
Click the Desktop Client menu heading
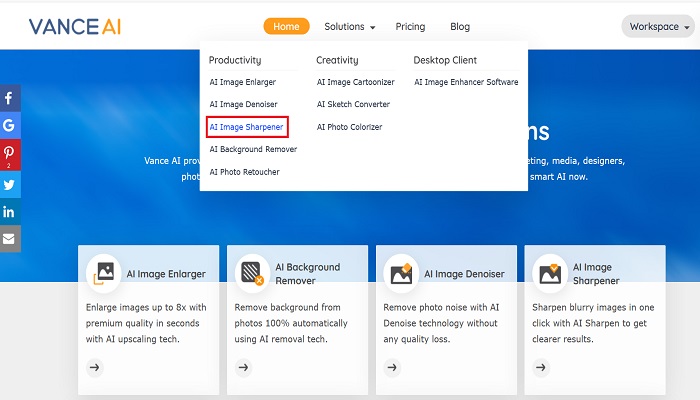[x=445, y=60]
